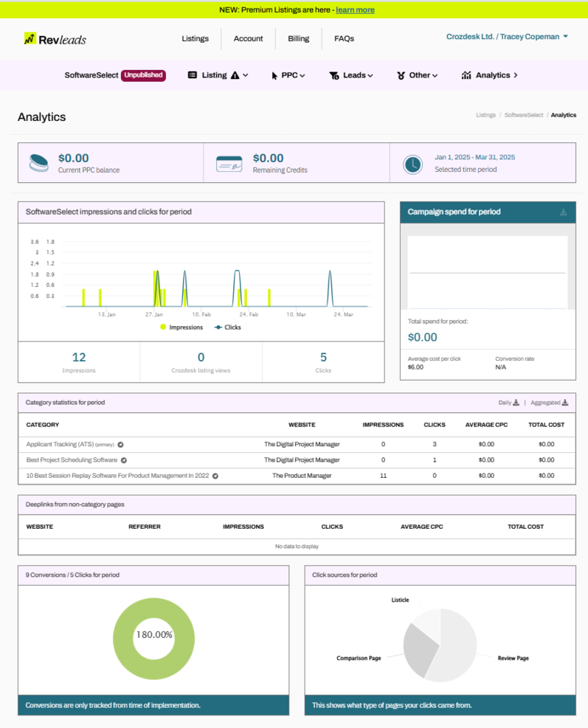Expand the Listing dropdown chevron
Viewport: 588px width, 728px height.
point(246,75)
